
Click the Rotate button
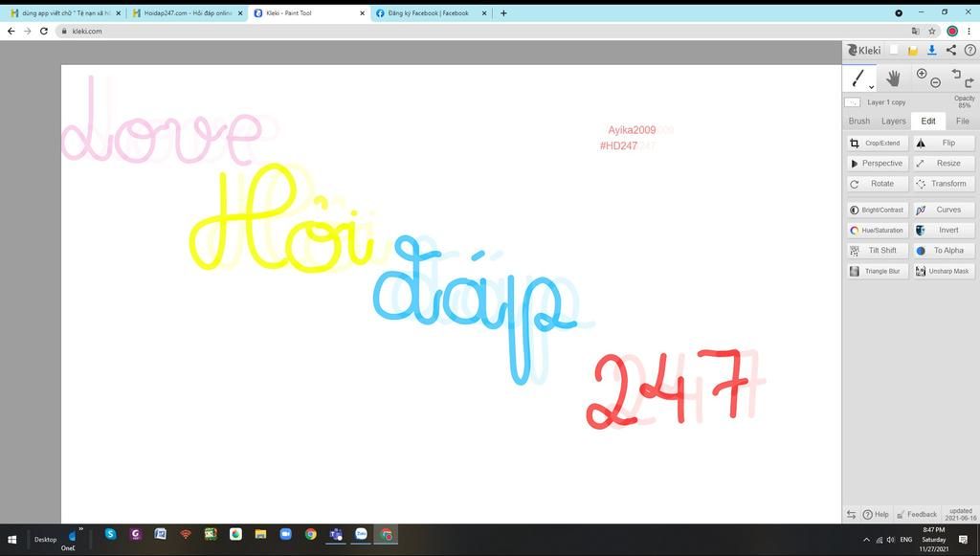878,184
